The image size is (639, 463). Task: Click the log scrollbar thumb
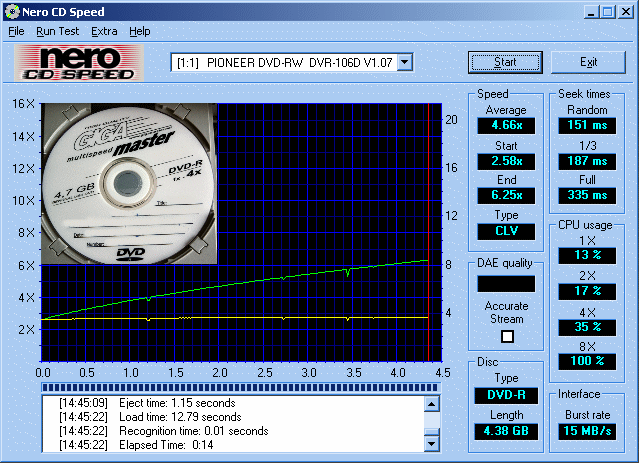tap(432, 432)
